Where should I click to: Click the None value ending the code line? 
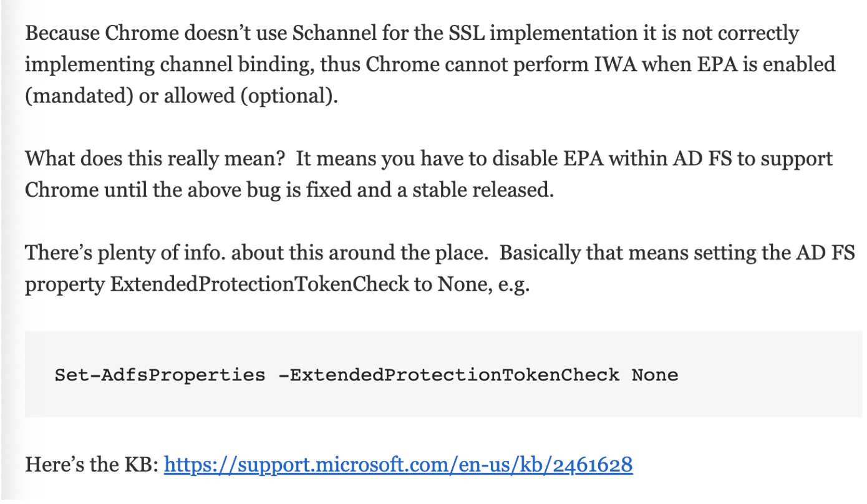point(654,375)
